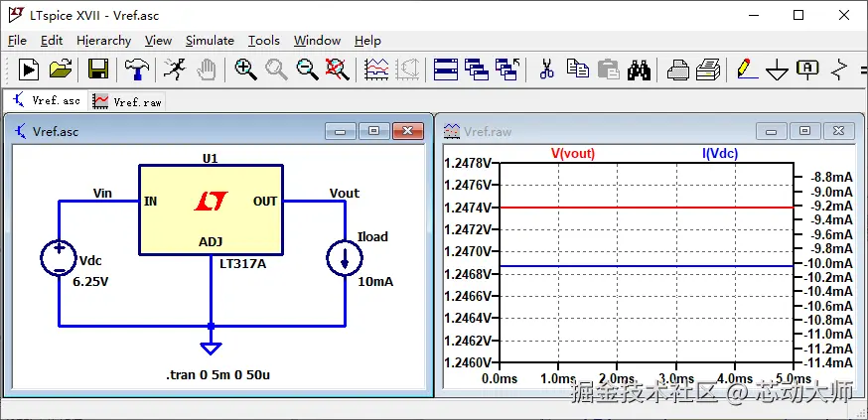Click the Zoom to Fit icon

pos(337,70)
